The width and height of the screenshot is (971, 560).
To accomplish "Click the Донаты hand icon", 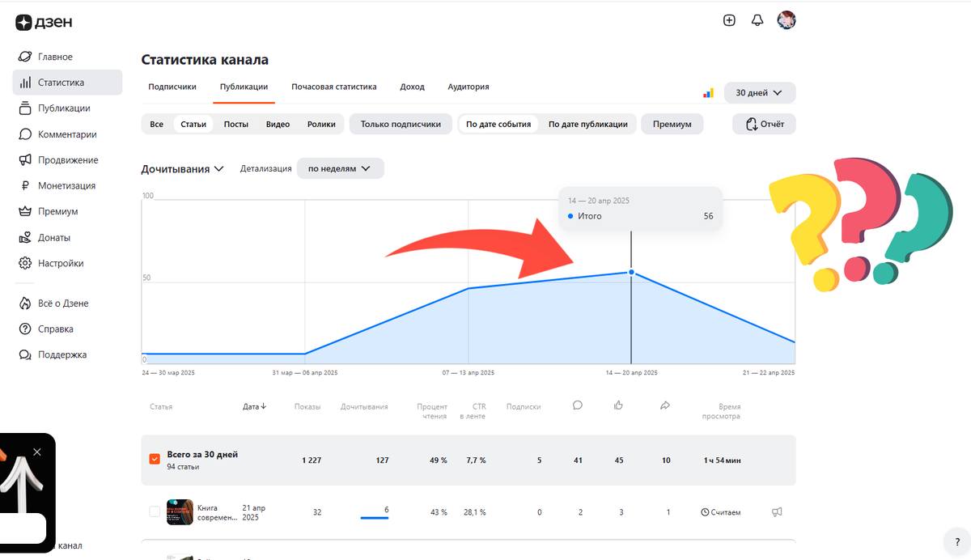I will [x=25, y=238].
